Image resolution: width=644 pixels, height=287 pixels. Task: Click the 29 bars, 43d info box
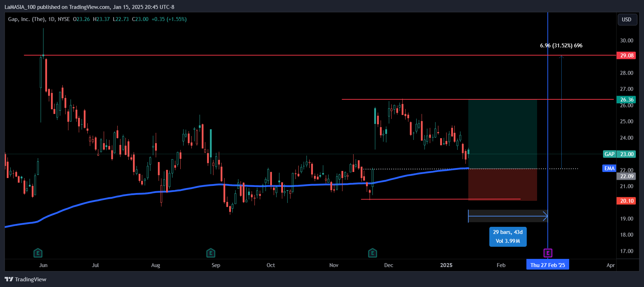(508, 237)
